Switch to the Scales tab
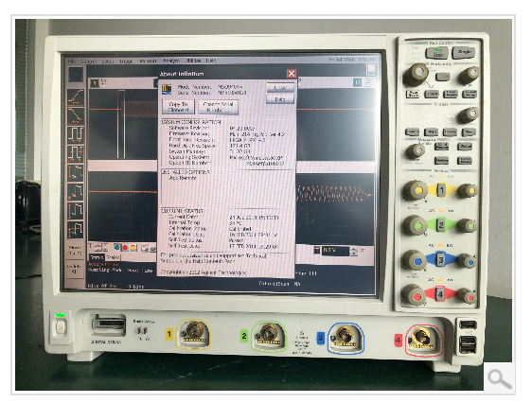The width and height of the screenshot is (532, 403). (113, 257)
